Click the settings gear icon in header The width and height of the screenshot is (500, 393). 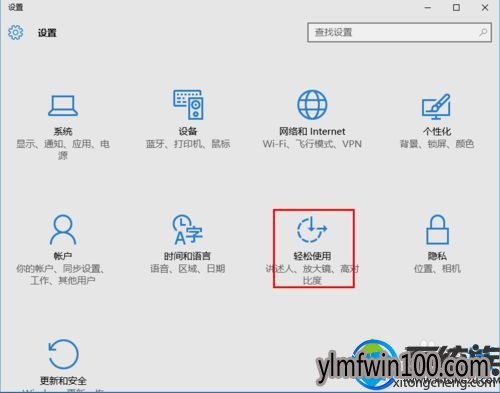pos(16,32)
